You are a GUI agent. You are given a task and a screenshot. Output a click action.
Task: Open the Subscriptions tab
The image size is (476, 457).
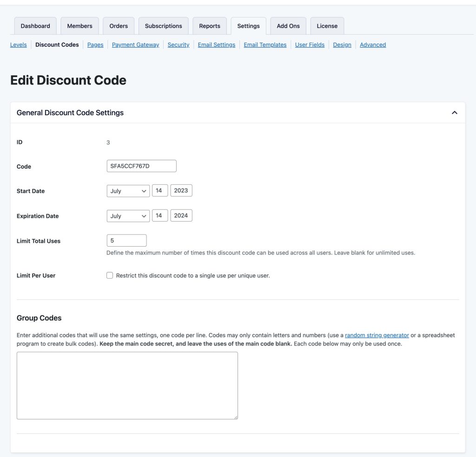pos(163,26)
